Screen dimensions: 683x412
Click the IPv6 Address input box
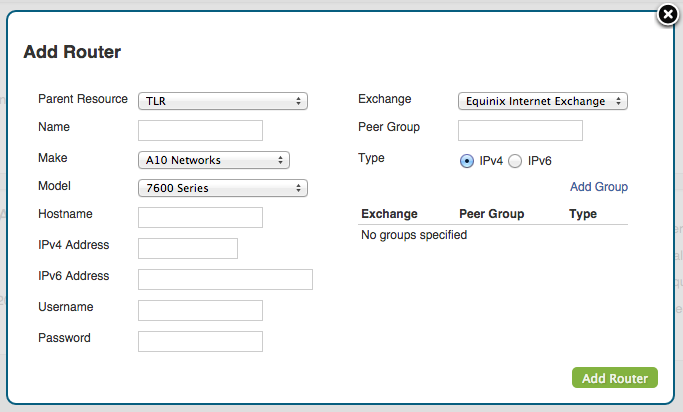tap(225, 279)
